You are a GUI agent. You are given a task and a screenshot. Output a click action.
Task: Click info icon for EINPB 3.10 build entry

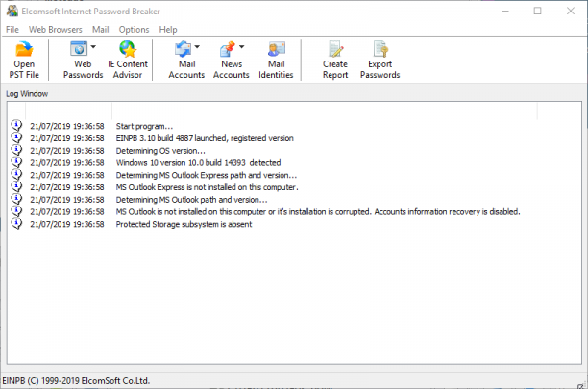16,137
